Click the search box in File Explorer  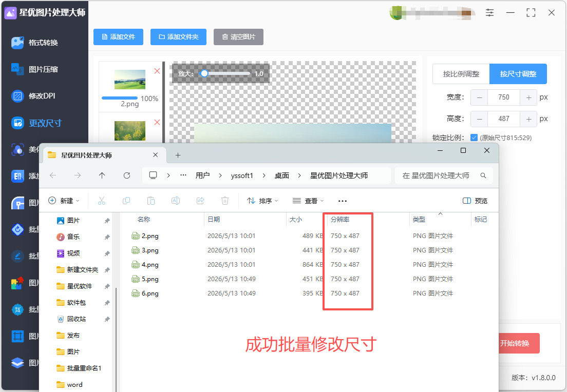[444, 175]
